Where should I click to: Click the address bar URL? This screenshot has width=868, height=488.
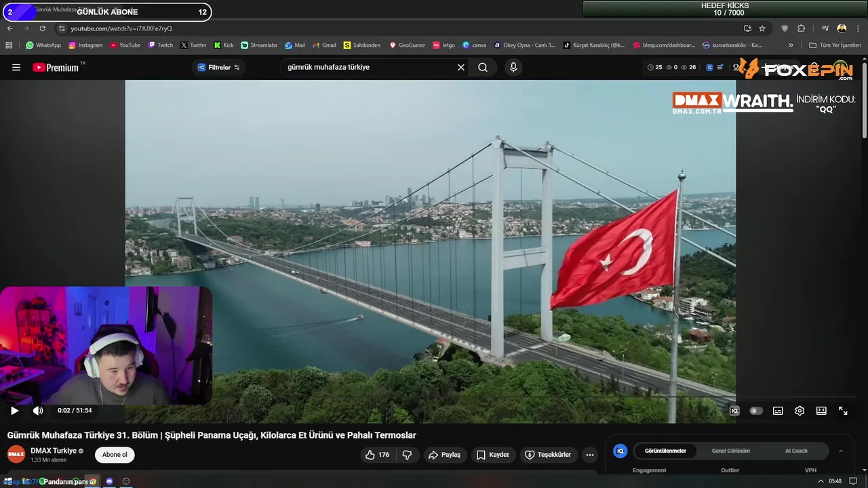pos(121,28)
